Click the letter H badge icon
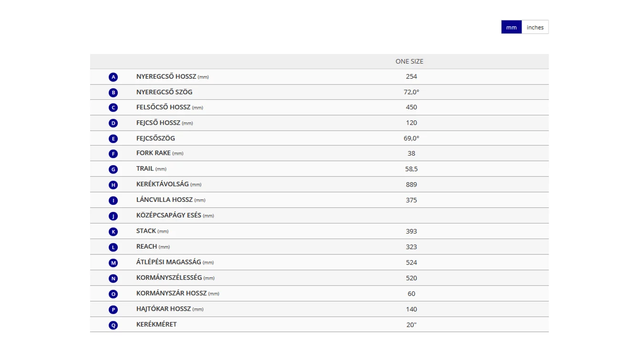The width and height of the screenshot is (644, 358). (113, 185)
